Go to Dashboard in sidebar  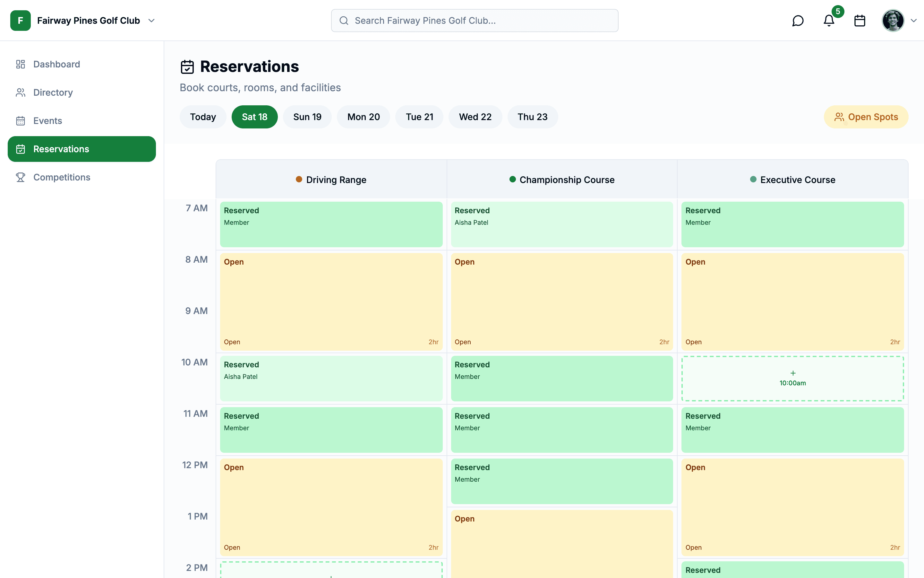pos(82,64)
